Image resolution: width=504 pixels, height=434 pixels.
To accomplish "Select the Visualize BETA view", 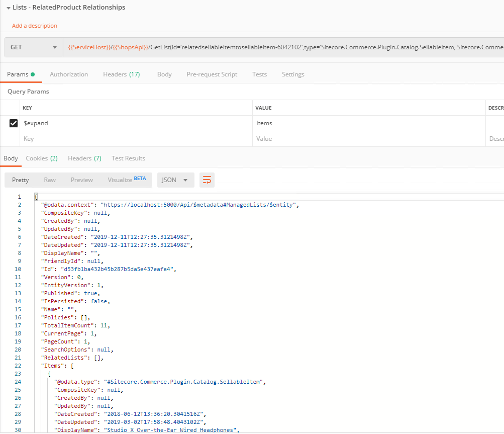I will coord(127,180).
